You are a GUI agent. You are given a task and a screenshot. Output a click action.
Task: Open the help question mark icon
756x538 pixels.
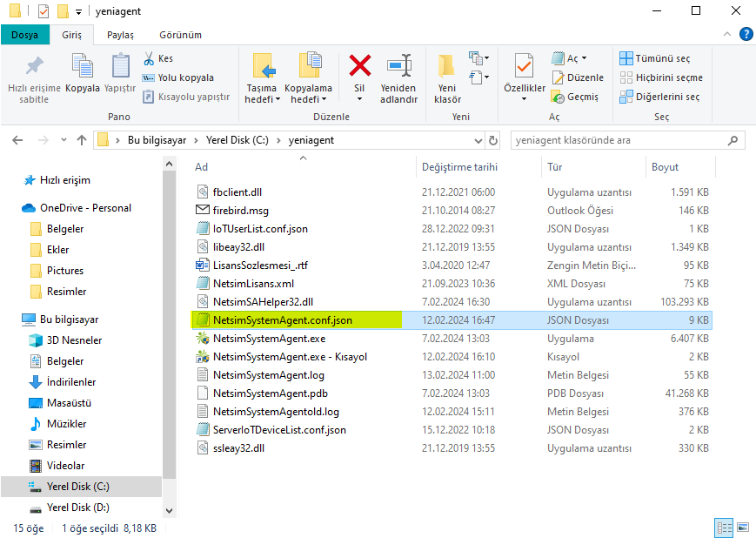point(746,34)
